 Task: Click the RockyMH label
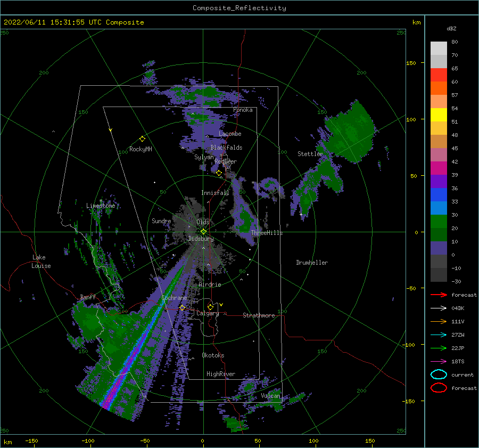(141, 149)
